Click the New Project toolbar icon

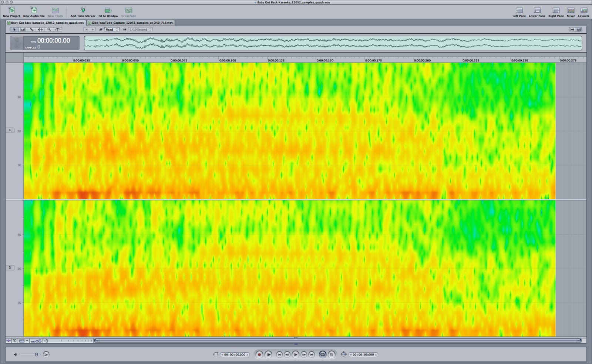tap(11, 11)
